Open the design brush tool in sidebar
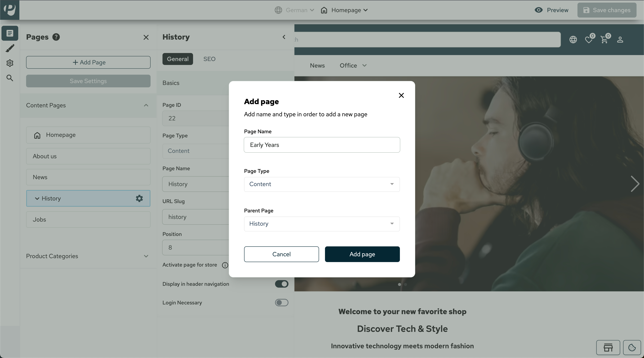 10,48
